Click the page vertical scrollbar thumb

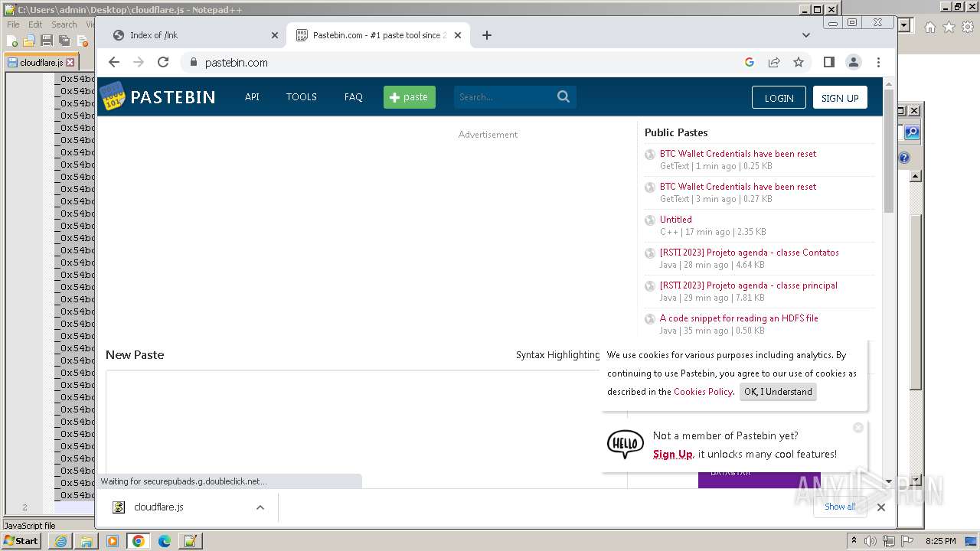click(889, 151)
